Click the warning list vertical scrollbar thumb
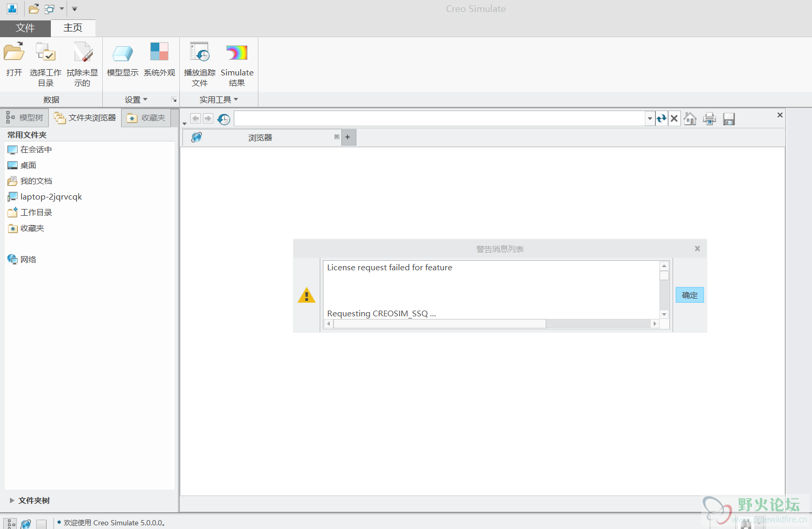Image resolution: width=812 pixels, height=529 pixels. pyautogui.click(x=664, y=275)
